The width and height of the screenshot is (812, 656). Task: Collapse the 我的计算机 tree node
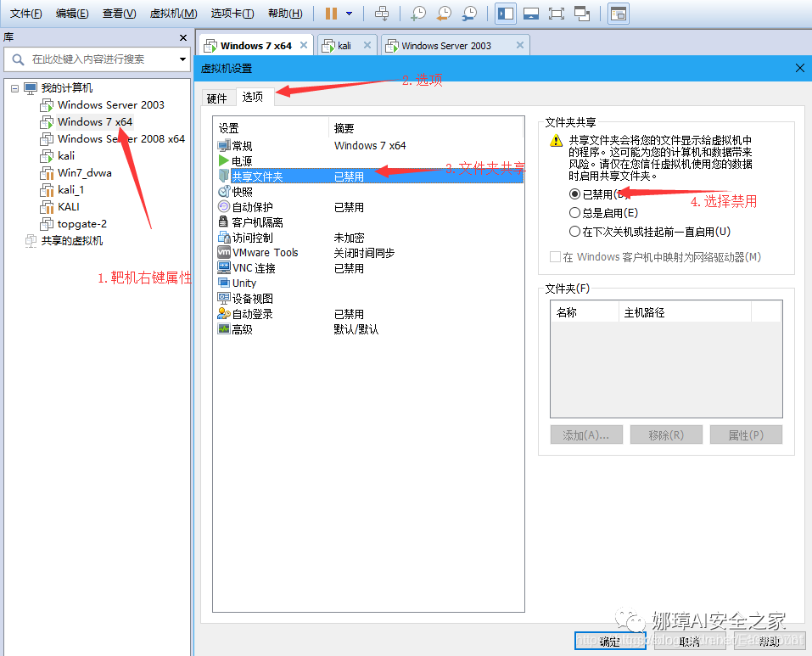[x=14, y=88]
